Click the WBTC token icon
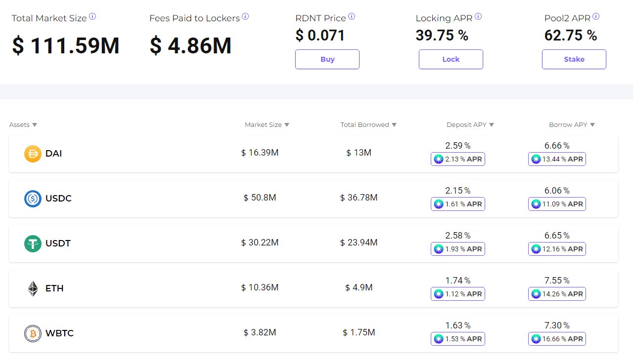This screenshot has width=633, height=364. coord(33,333)
